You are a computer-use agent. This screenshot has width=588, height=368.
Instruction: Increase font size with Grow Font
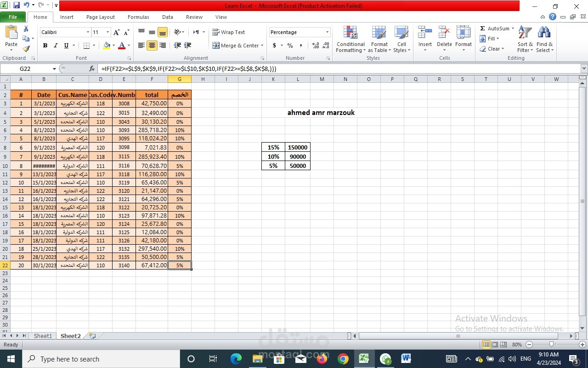(x=117, y=32)
